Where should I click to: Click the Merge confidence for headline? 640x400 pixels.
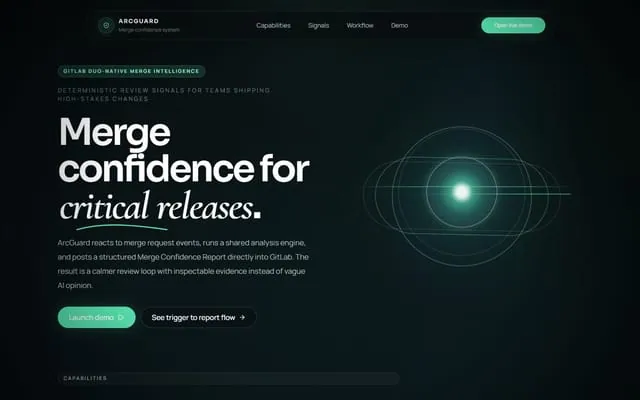pos(184,150)
